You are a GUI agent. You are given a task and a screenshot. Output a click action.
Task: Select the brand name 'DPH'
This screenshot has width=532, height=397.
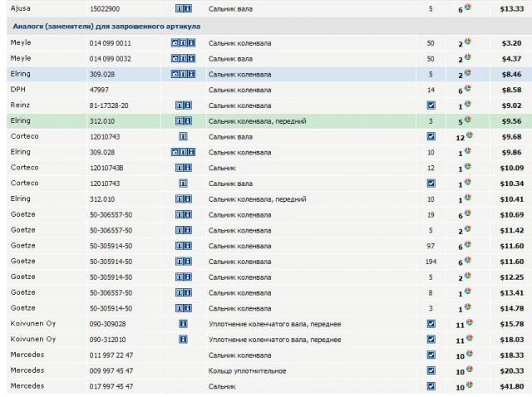[x=18, y=90]
